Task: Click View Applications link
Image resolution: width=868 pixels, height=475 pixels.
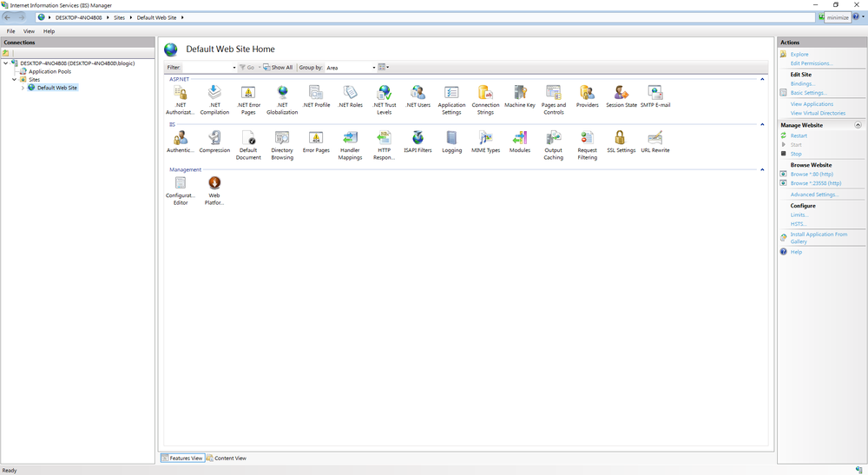Action: pos(812,104)
